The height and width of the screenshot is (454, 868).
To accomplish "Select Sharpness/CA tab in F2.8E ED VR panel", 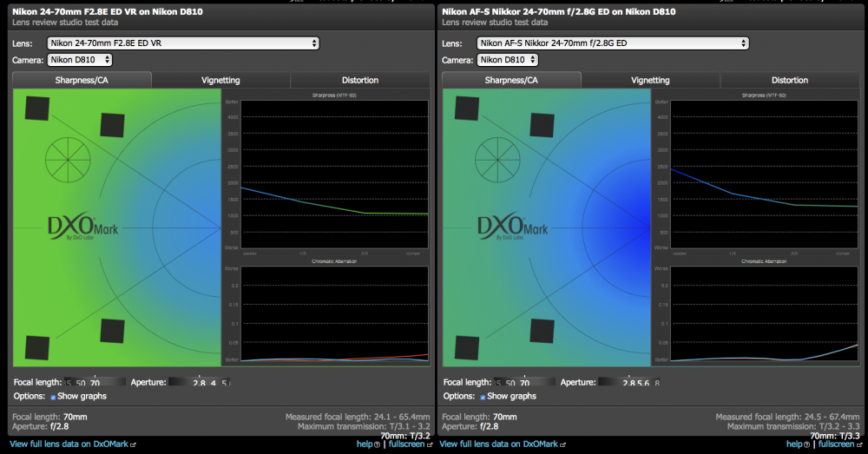I will click(82, 80).
